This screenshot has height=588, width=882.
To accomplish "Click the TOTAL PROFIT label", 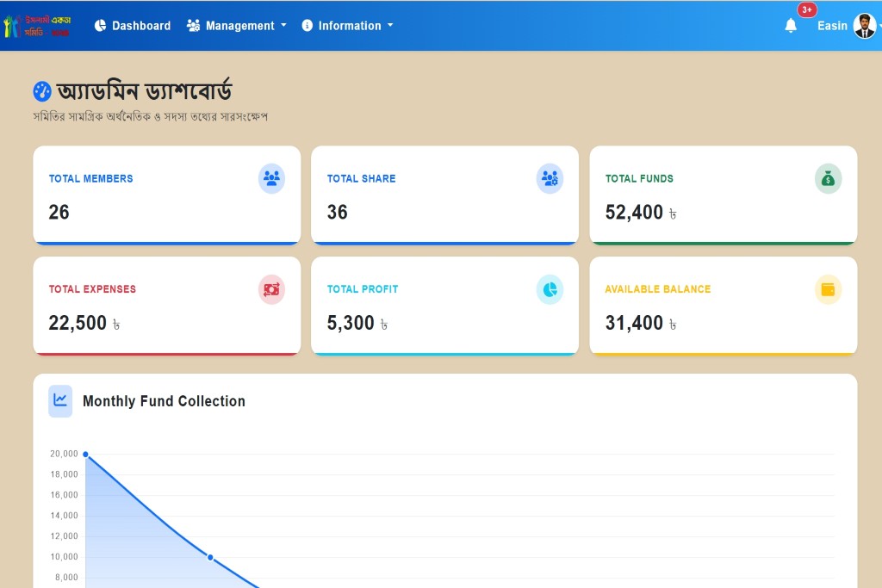I will [363, 289].
